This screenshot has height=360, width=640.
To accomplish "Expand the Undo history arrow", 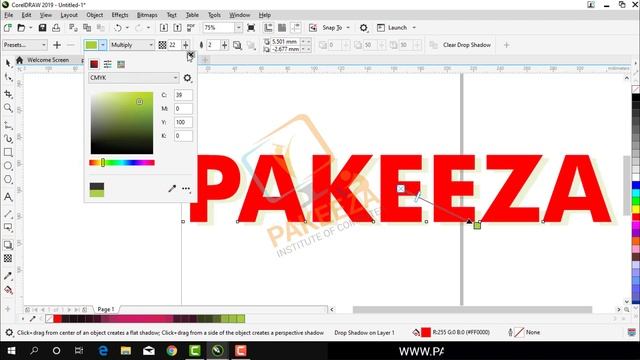I will point(127,28).
